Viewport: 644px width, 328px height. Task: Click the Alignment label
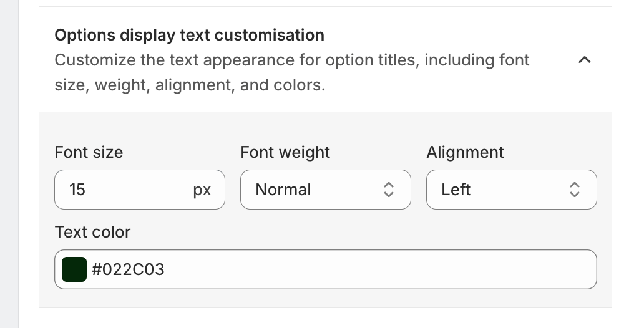(465, 152)
